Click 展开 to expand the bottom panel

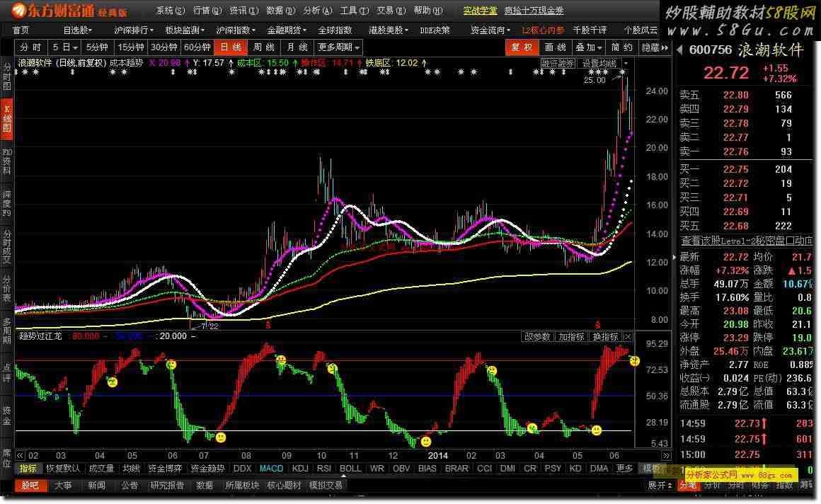click(660, 486)
